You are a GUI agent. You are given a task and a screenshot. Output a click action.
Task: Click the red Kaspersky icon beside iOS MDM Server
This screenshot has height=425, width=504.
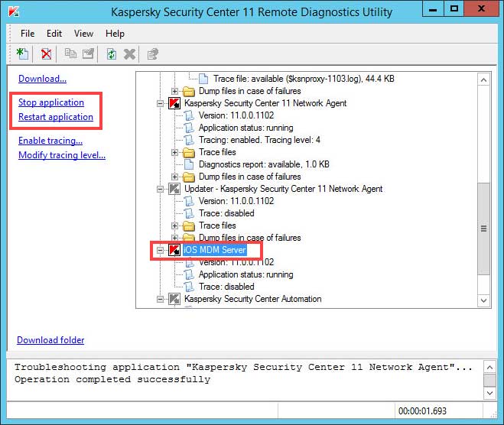click(x=174, y=250)
